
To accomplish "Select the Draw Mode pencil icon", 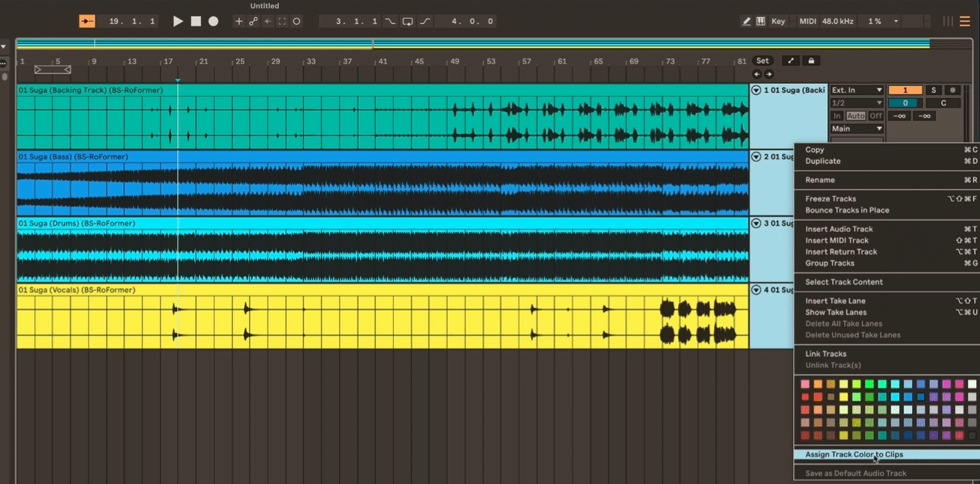I will (748, 21).
